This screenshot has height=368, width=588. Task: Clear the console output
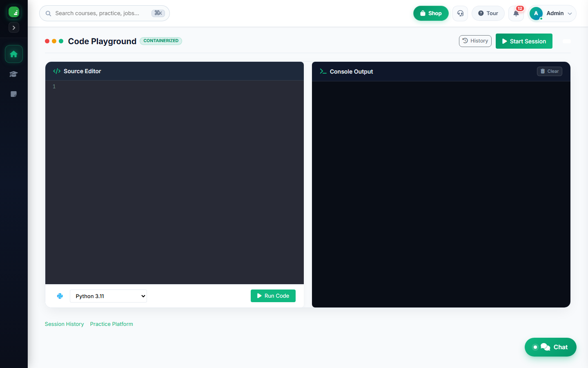point(550,71)
